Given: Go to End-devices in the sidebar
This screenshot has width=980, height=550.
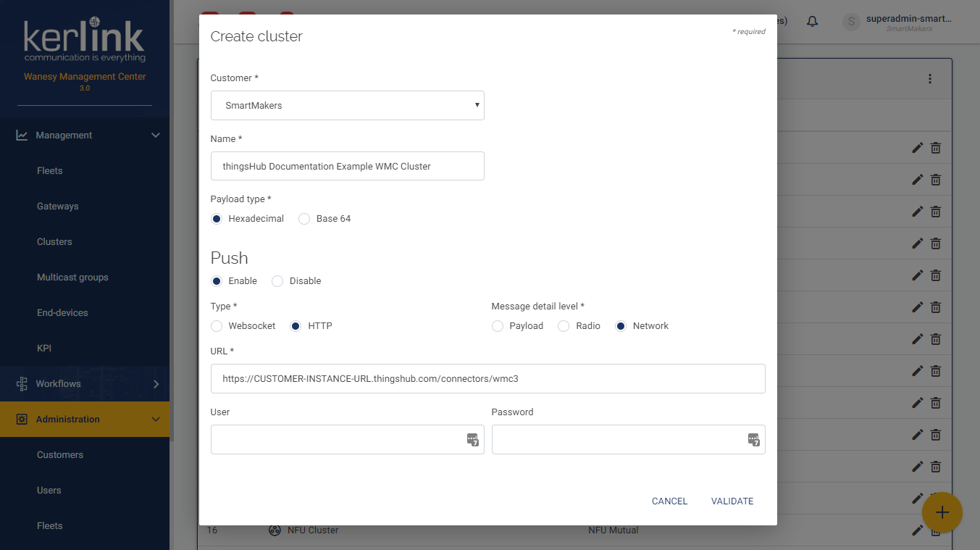Looking at the screenshot, I should tap(62, 313).
